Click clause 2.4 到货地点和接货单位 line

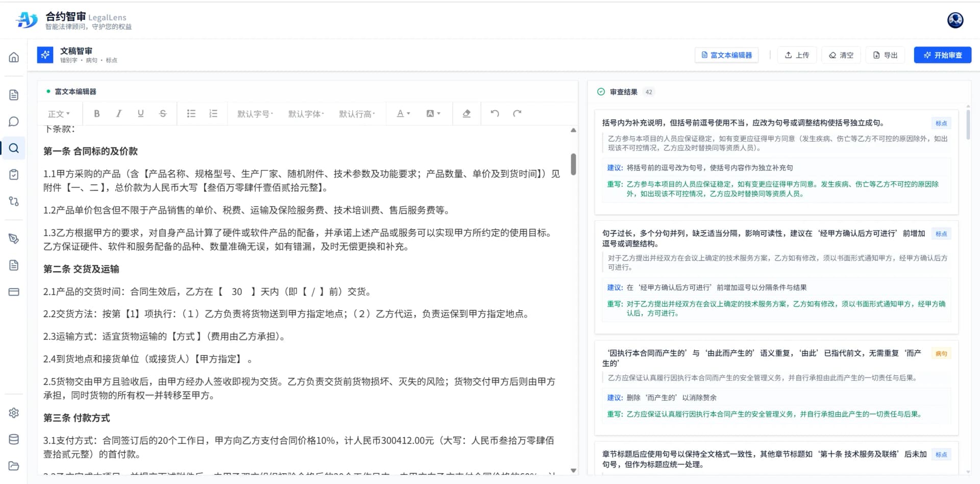coord(148,359)
